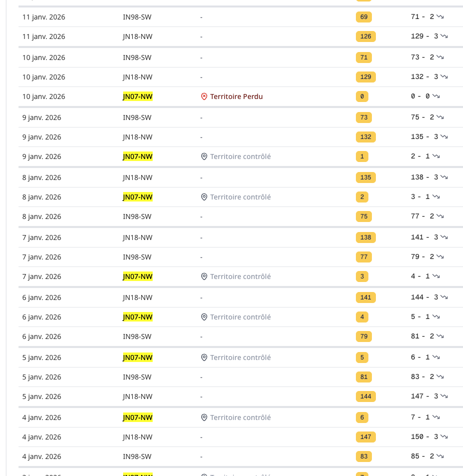Click the map pin icon in the 7 janv. JN07-NW row
This screenshot has height=476, width=463.
point(204,276)
